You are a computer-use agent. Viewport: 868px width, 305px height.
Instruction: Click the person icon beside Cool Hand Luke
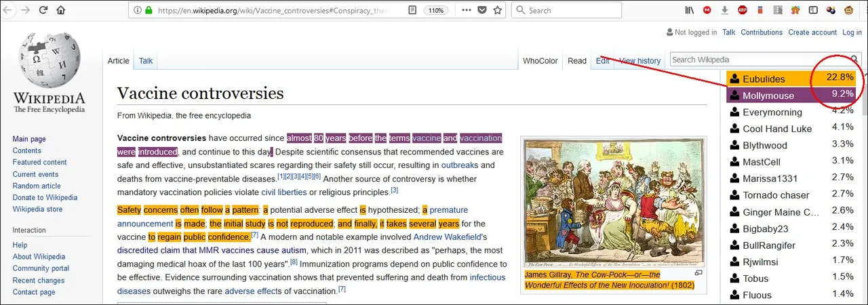(734, 129)
